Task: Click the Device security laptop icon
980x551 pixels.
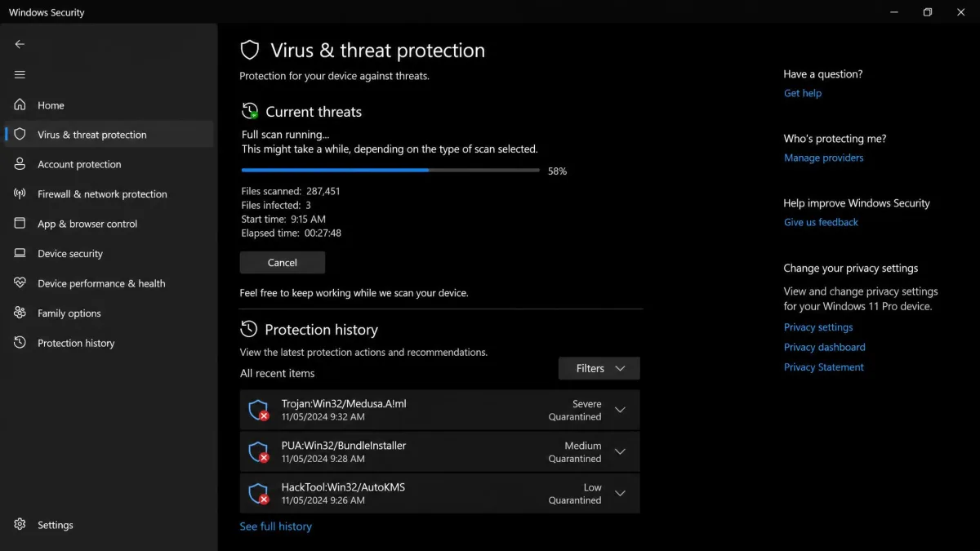Action: click(x=20, y=253)
